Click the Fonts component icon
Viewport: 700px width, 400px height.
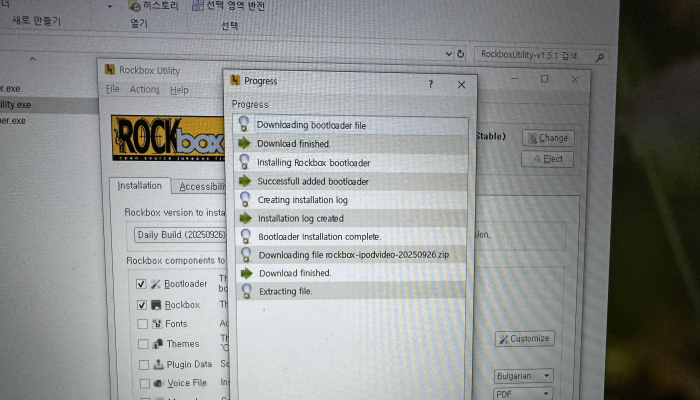157,324
